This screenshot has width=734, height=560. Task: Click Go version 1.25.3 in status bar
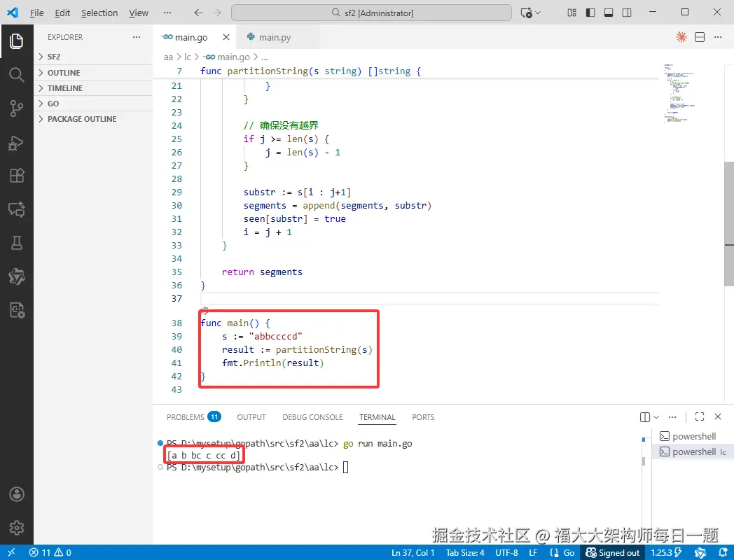[x=665, y=552]
